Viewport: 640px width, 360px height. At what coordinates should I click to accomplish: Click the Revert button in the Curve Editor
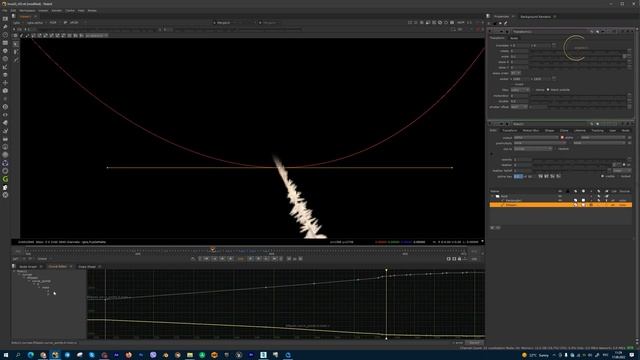[474, 343]
